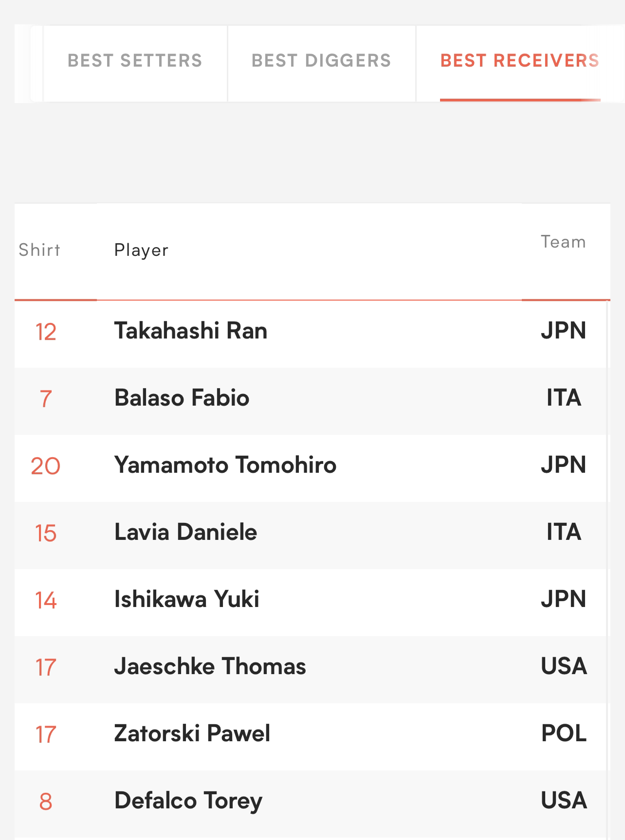Click POL team code for Zatorski
The height and width of the screenshot is (840, 625).
click(x=564, y=733)
